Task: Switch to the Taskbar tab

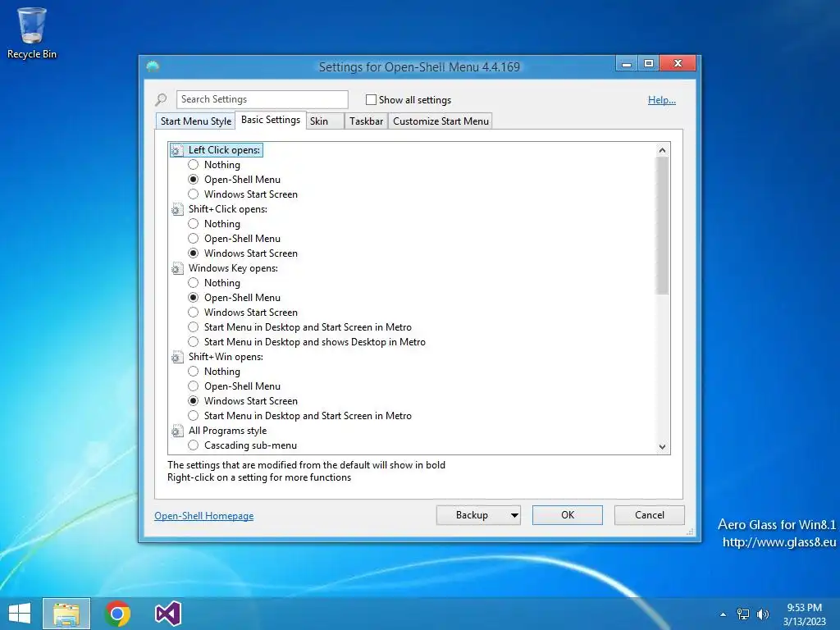Action: tap(367, 121)
